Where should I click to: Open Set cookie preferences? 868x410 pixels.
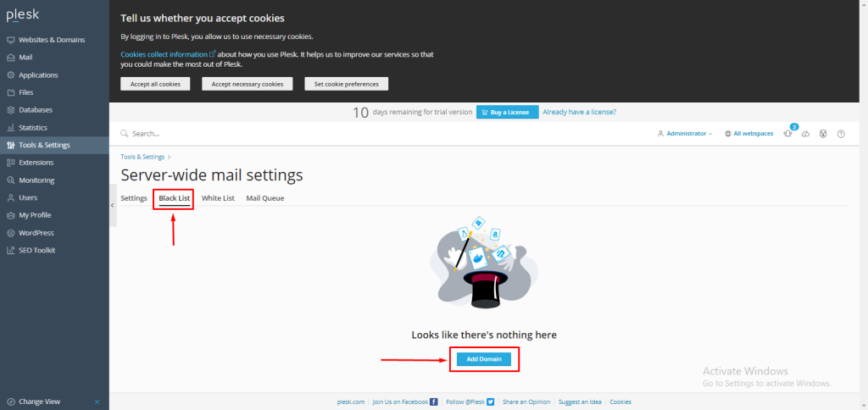tap(347, 84)
